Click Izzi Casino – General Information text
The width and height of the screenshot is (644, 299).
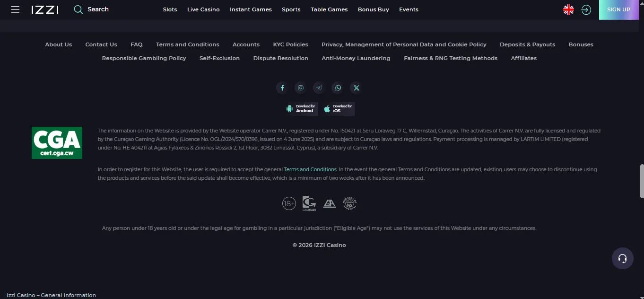[51, 295]
